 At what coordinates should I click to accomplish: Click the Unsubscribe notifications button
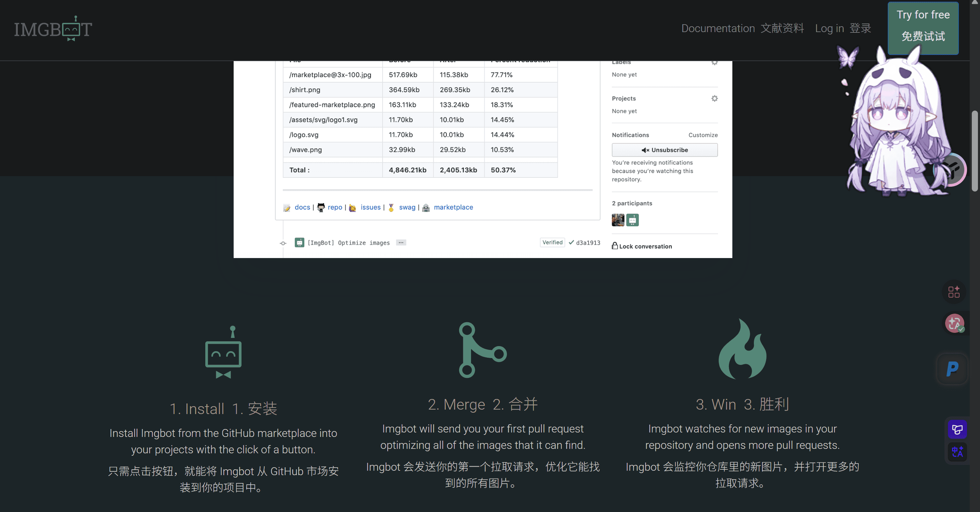coord(664,150)
